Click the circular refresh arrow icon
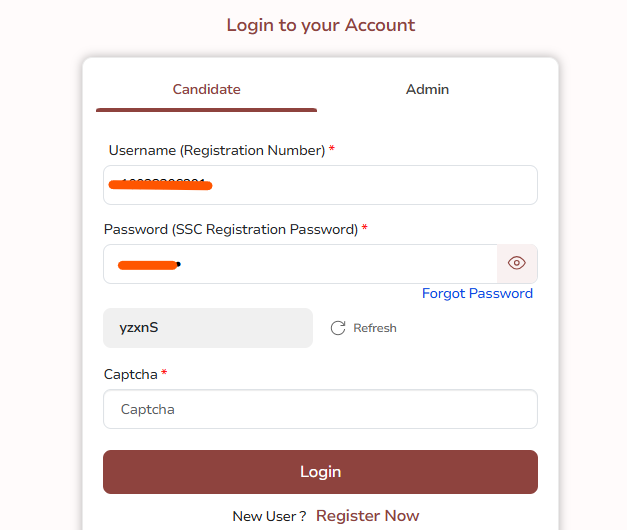The image size is (627, 530). tap(338, 328)
